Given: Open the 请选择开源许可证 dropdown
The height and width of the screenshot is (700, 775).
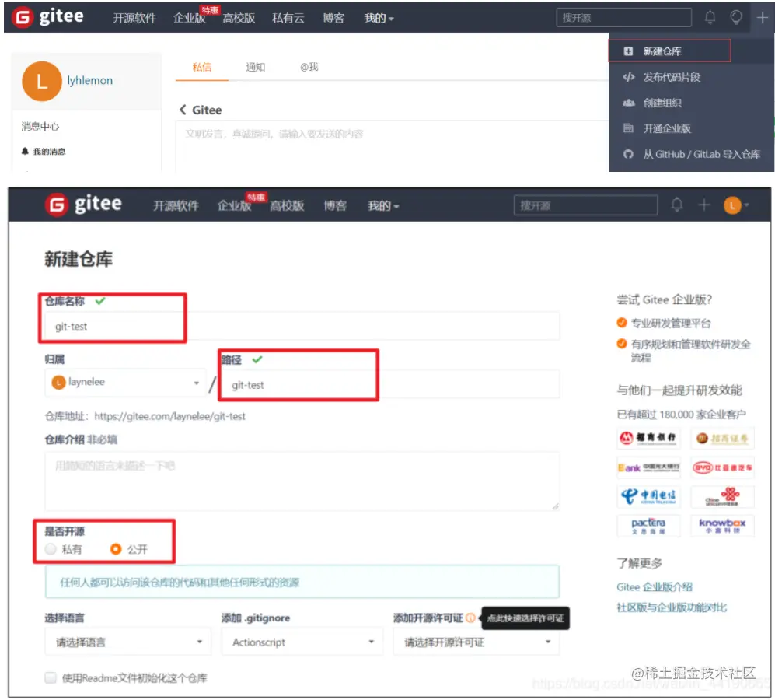Looking at the screenshot, I should click(477, 642).
